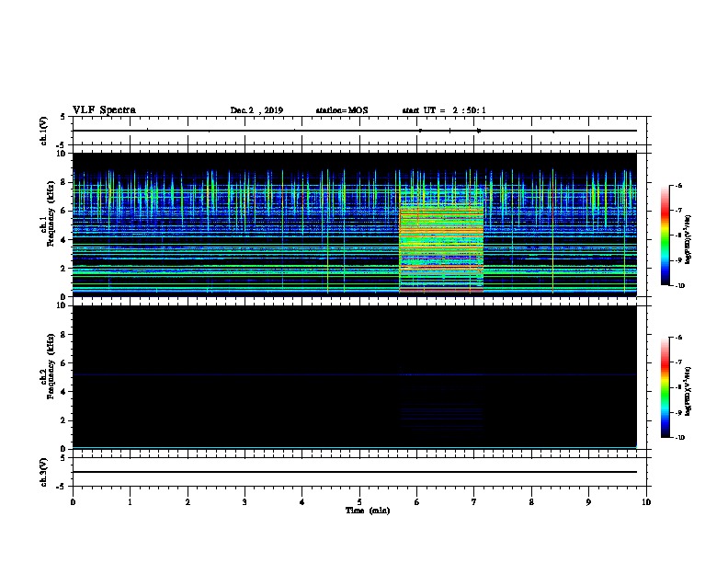This screenshot has width=728, height=563.
Task: Click time axis tick label '9'
Action: tap(588, 501)
